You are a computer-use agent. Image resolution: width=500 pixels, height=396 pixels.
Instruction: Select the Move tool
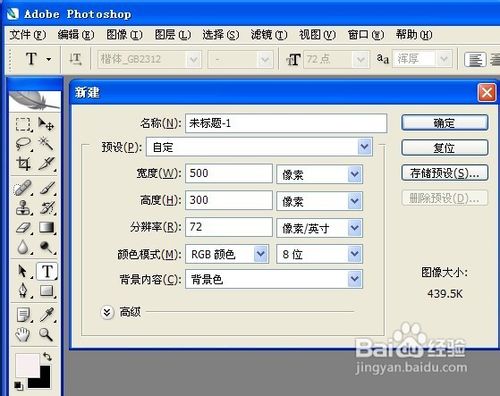click(x=46, y=124)
